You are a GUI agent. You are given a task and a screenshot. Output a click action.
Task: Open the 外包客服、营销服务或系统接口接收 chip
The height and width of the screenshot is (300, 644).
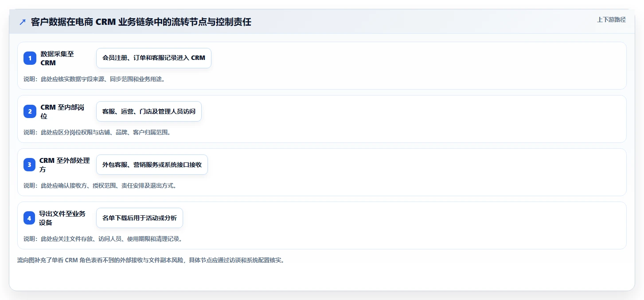[152, 165]
